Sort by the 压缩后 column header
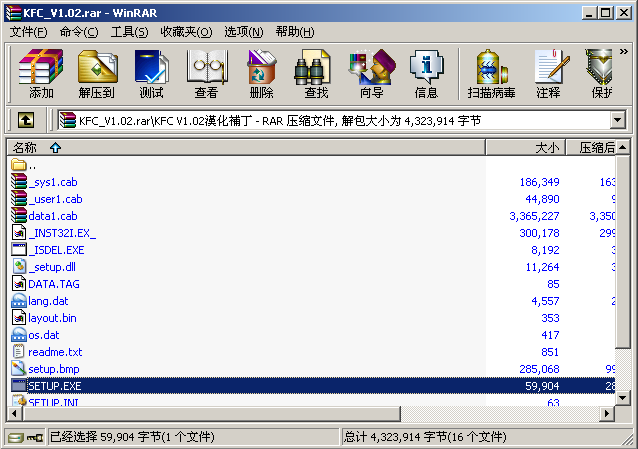The height and width of the screenshot is (449, 638). pyautogui.click(x=591, y=148)
